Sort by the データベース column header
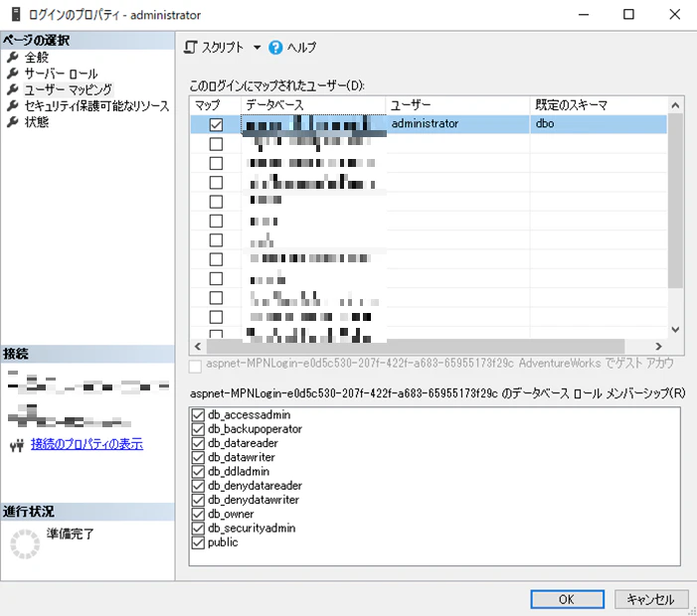This screenshot has width=697, height=616. coord(313,105)
